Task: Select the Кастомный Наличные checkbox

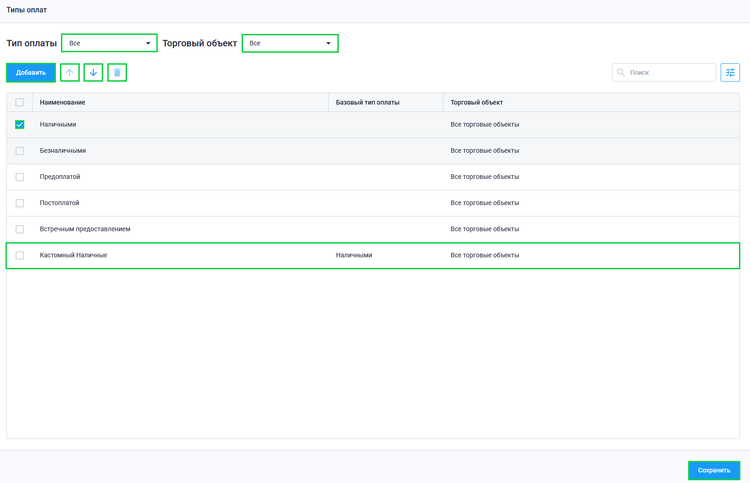Action: pos(19,255)
